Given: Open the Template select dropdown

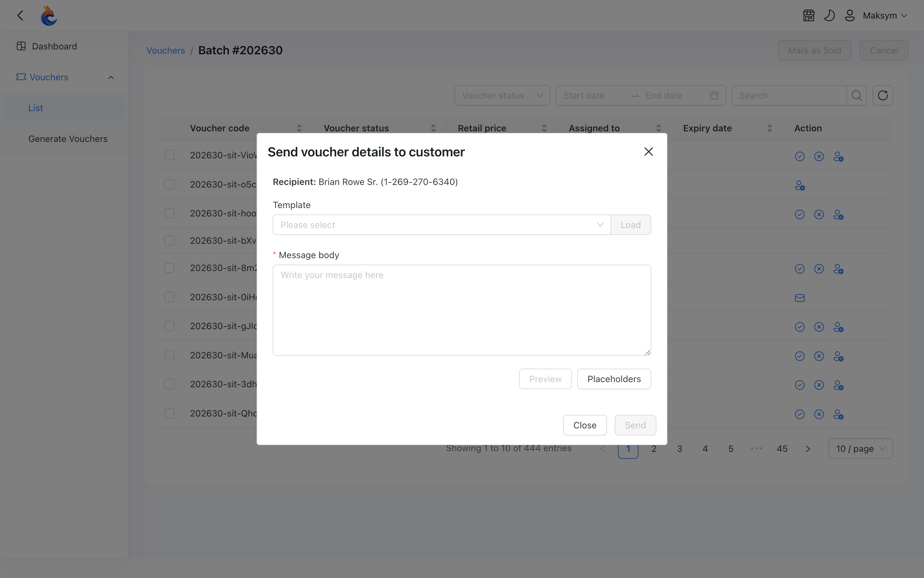Looking at the screenshot, I should [x=442, y=225].
